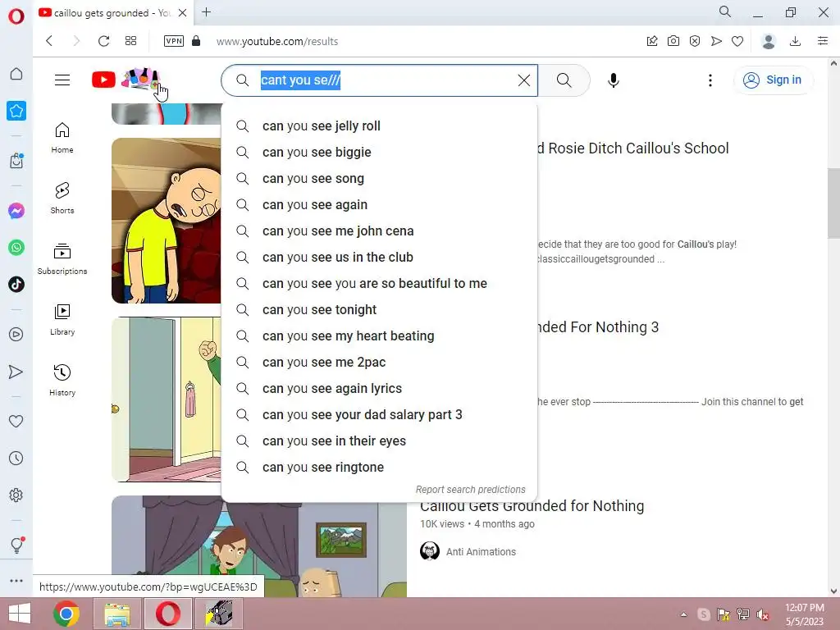Image resolution: width=840 pixels, height=630 pixels.
Task: Choose 'can you see in their eyes'
Action: coord(379,441)
